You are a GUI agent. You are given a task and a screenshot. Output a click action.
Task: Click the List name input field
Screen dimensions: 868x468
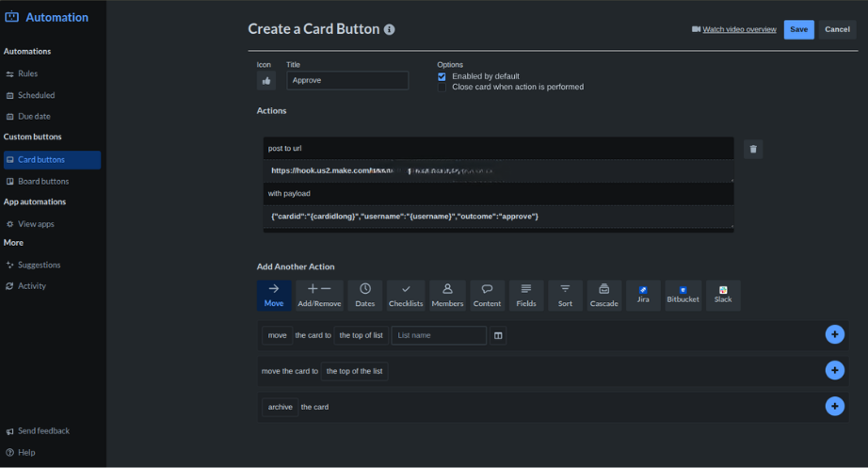pos(439,335)
